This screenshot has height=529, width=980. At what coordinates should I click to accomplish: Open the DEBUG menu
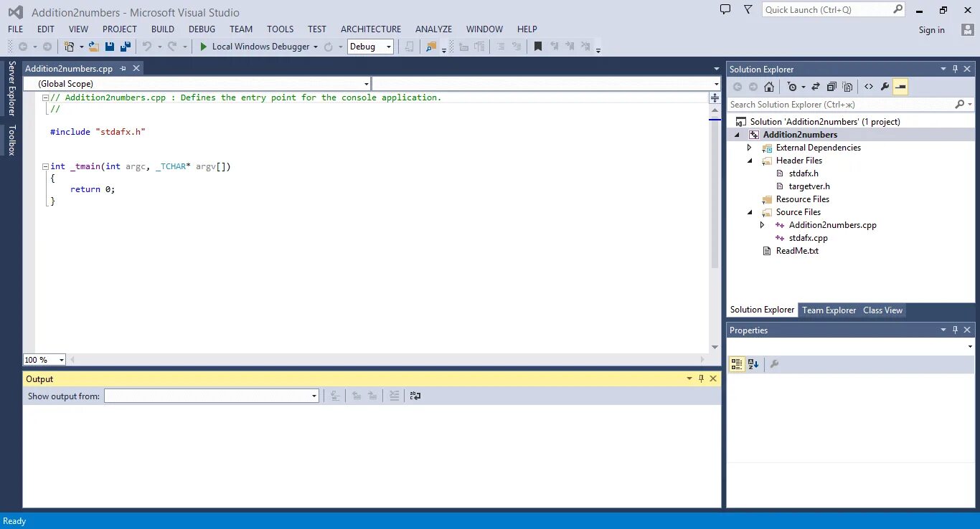[x=202, y=29]
